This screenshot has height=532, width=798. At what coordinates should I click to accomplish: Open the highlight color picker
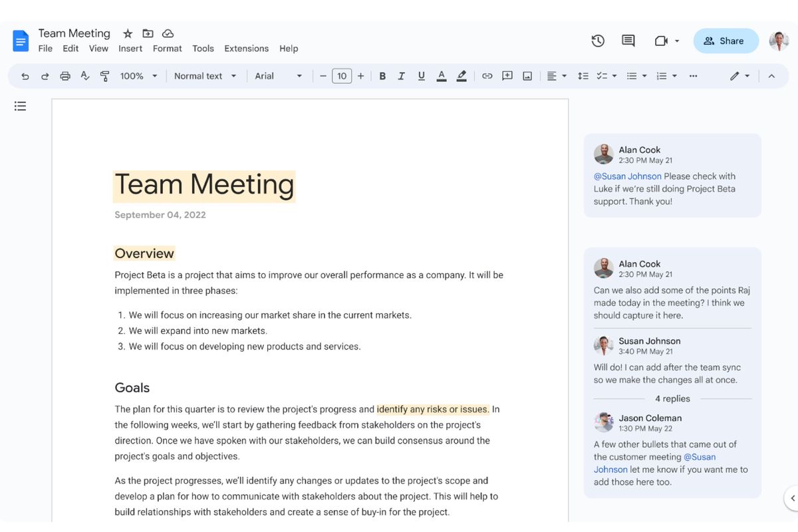pyautogui.click(x=462, y=76)
